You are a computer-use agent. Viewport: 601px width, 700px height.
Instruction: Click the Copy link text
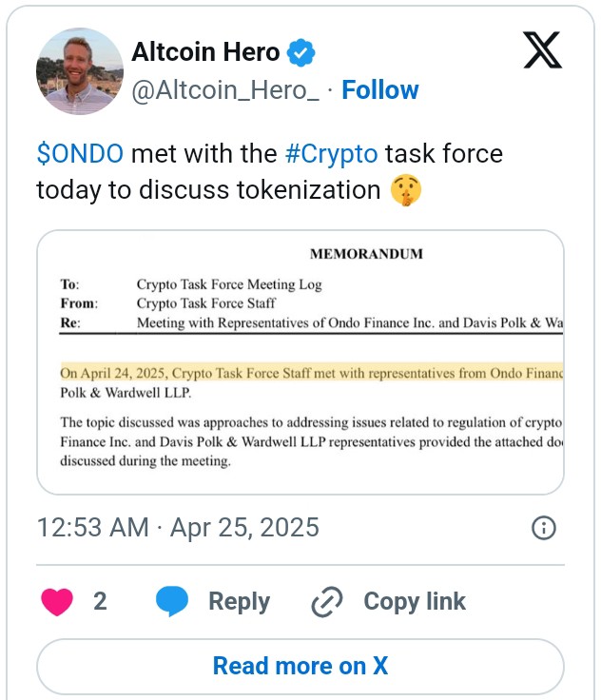click(415, 601)
